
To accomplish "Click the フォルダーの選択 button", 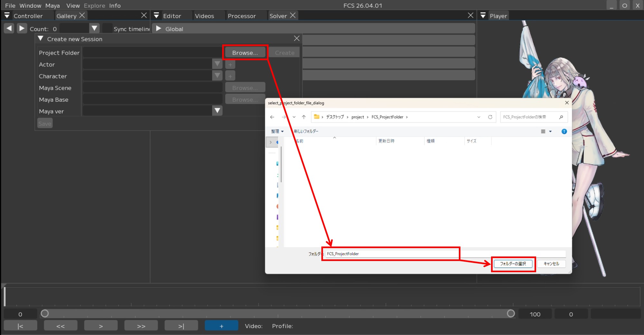I will coord(513,264).
